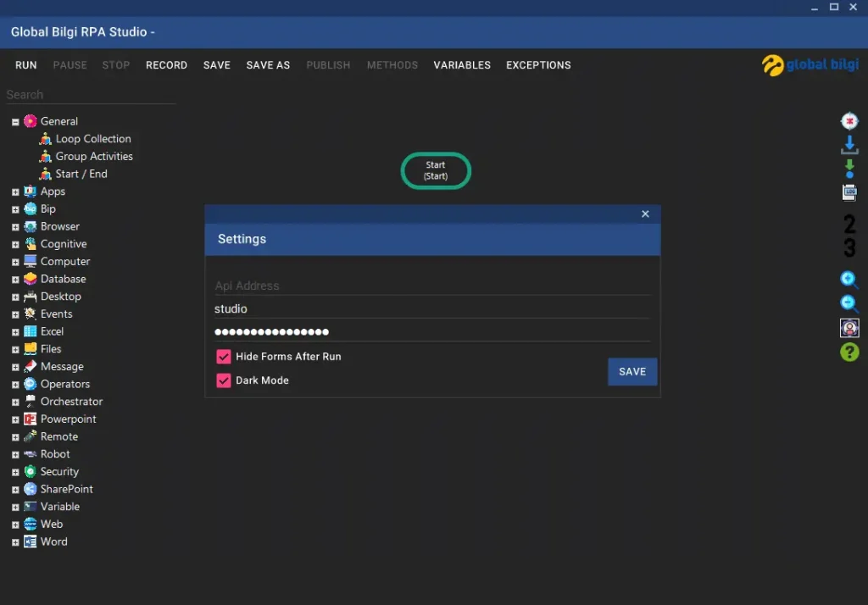Click the Api Address field
868x605 pixels.
(x=431, y=286)
